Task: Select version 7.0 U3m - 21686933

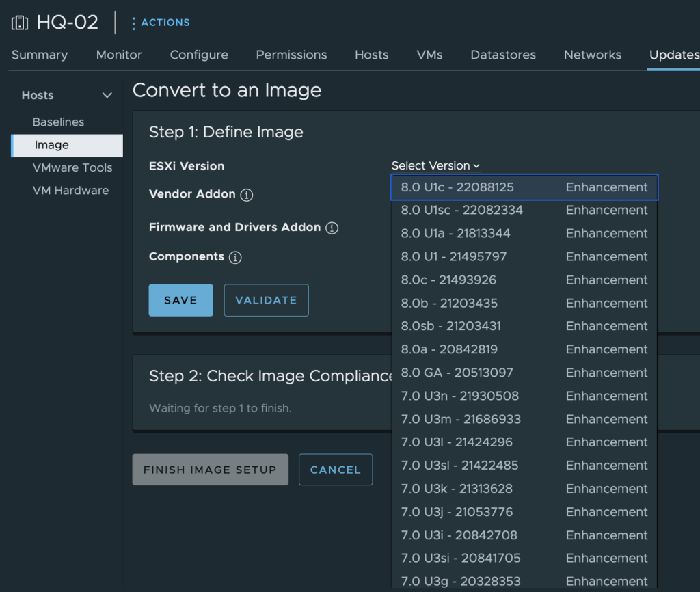Action: (x=524, y=419)
